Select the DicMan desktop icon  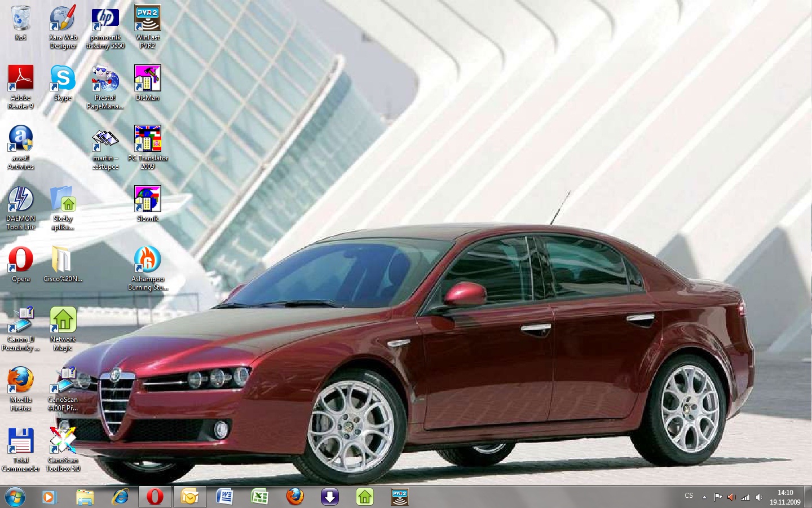147,79
